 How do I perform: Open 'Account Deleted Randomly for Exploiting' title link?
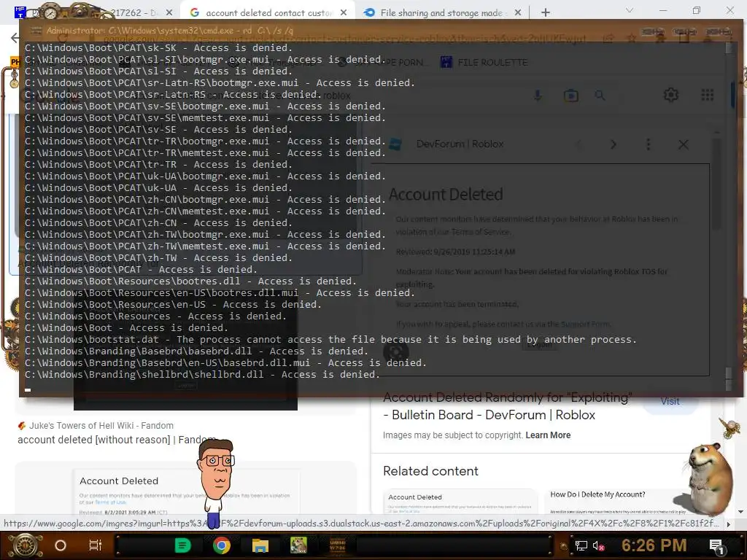coord(508,406)
